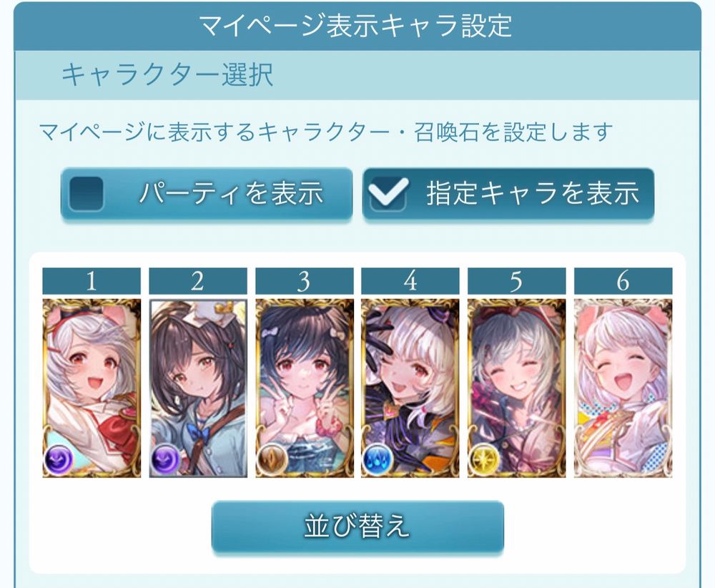Enable the パーティを表示 checkbox
This screenshot has height=588, width=715.
click(86, 193)
